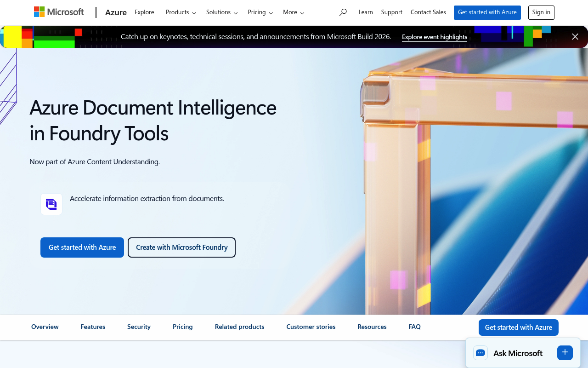
Task: Close the Microsoft Build announcement banner
Action: [575, 37]
